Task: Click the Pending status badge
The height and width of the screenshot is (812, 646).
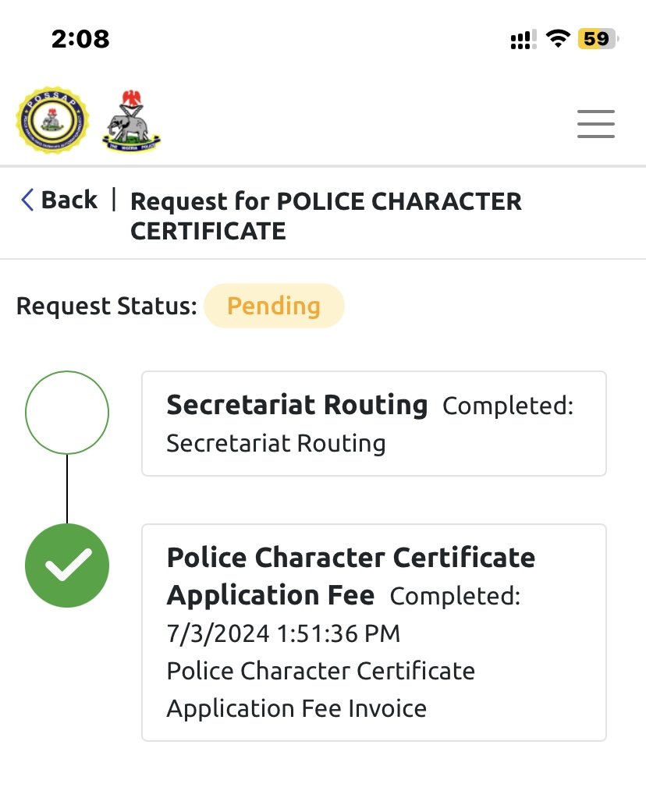Action: (274, 306)
